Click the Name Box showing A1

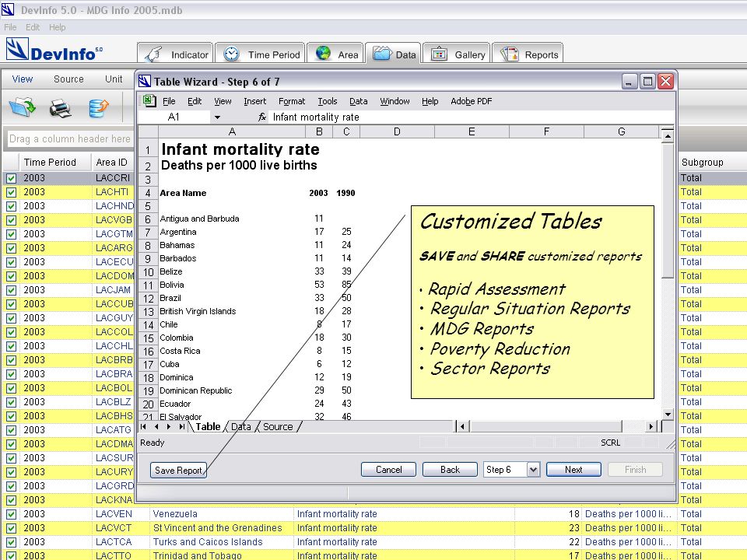[x=174, y=117]
